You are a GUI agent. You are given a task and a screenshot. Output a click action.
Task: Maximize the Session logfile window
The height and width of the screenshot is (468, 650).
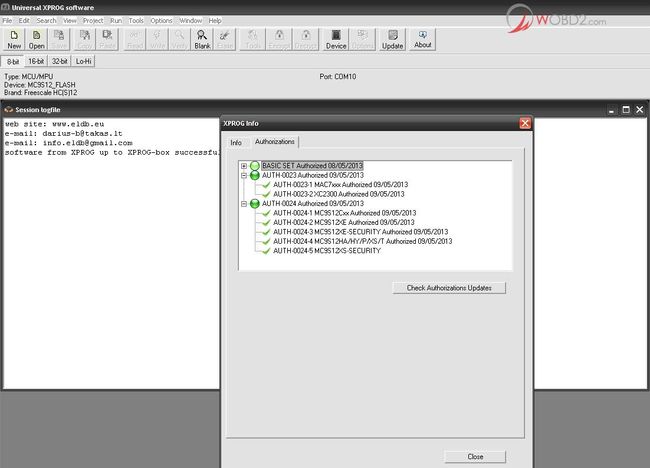pos(626,110)
